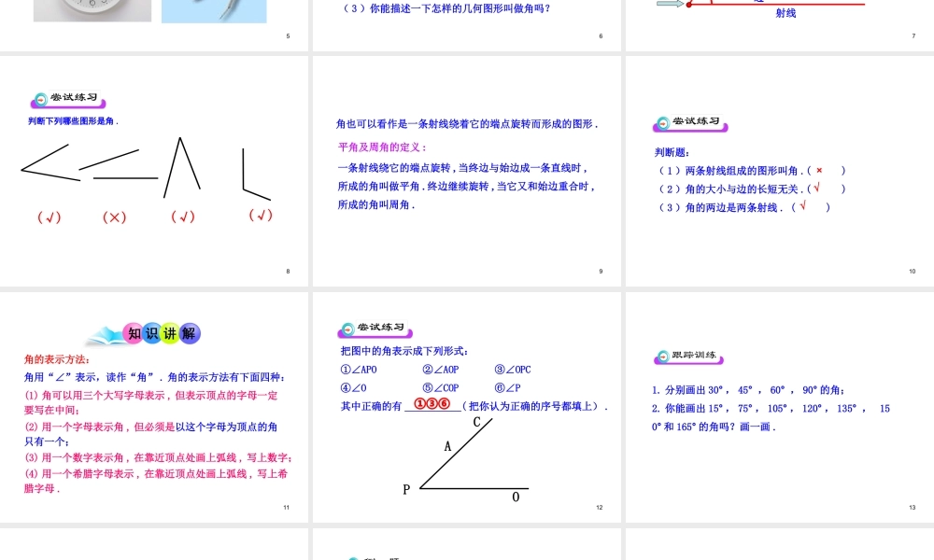The height and width of the screenshot is (560, 934).
Task: Open the compass picture on slide 5
Action: (x=213, y=11)
